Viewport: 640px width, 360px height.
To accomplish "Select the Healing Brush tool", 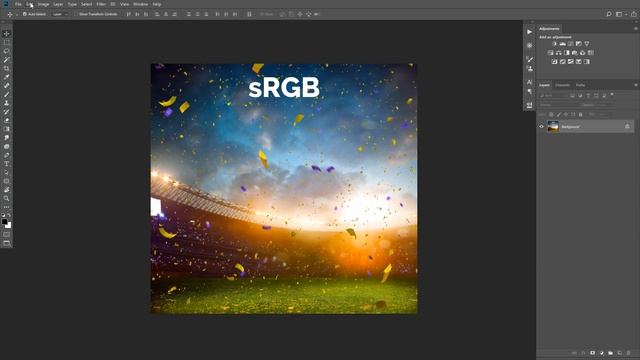I will point(7,86).
